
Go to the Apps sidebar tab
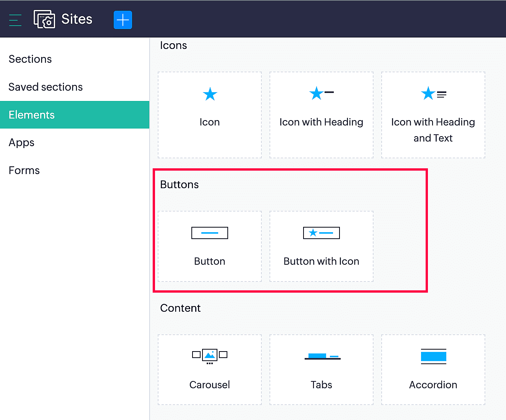click(x=21, y=143)
